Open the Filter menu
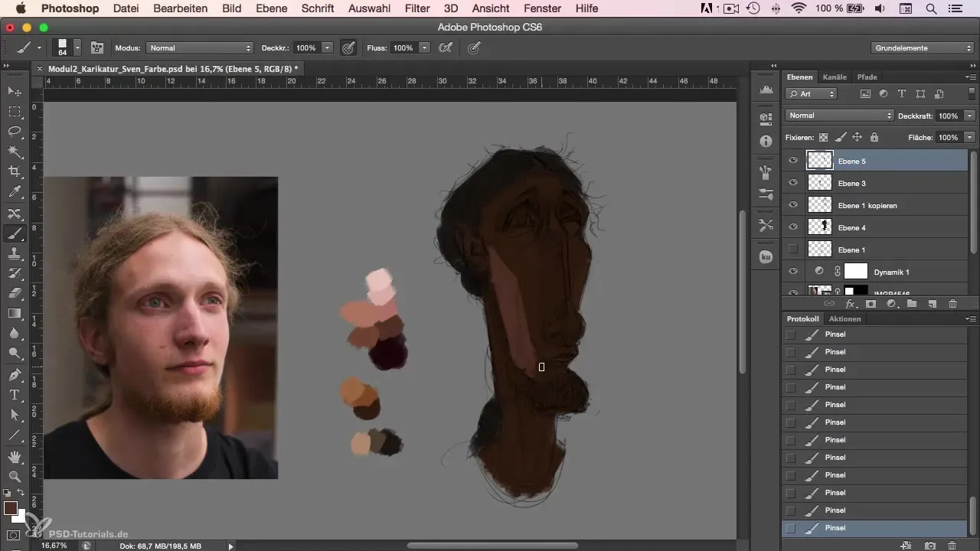The height and width of the screenshot is (551, 980). (417, 8)
